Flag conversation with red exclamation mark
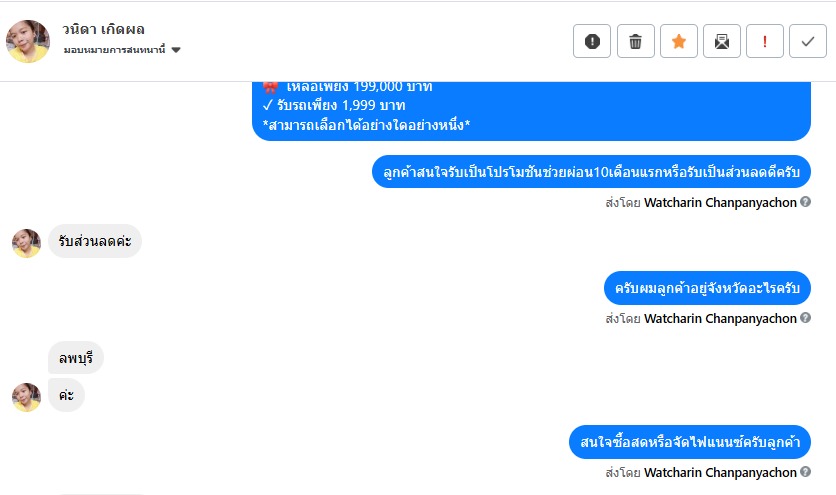The image size is (836, 495). click(x=765, y=41)
